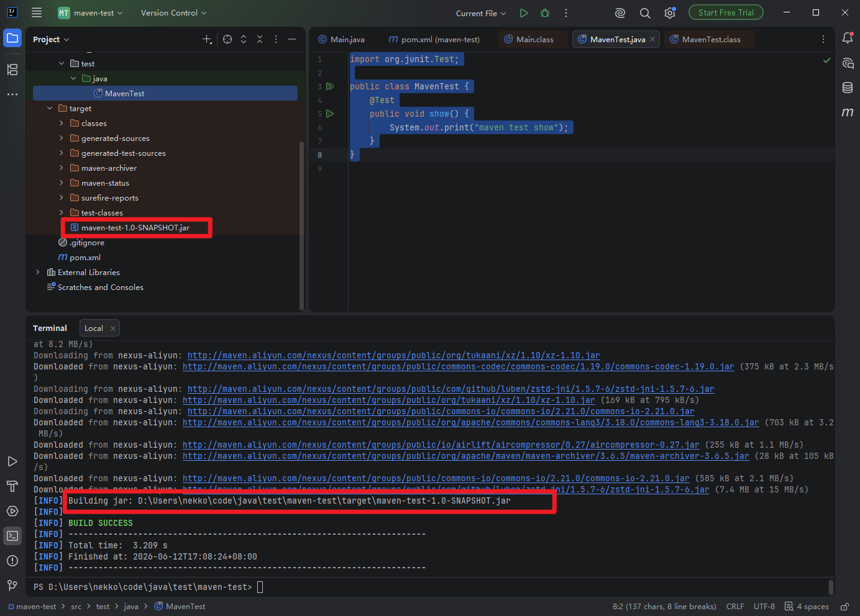
Task: Run show() test from gutter
Action: click(330, 114)
